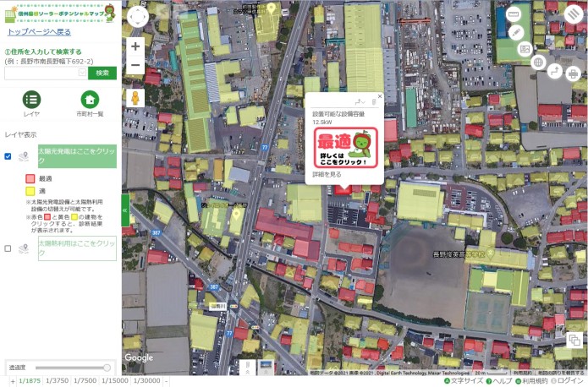Enable the 太陽熱利用 layer checkbox
Image resolution: width=588 pixels, height=387 pixels.
click(8, 248)
